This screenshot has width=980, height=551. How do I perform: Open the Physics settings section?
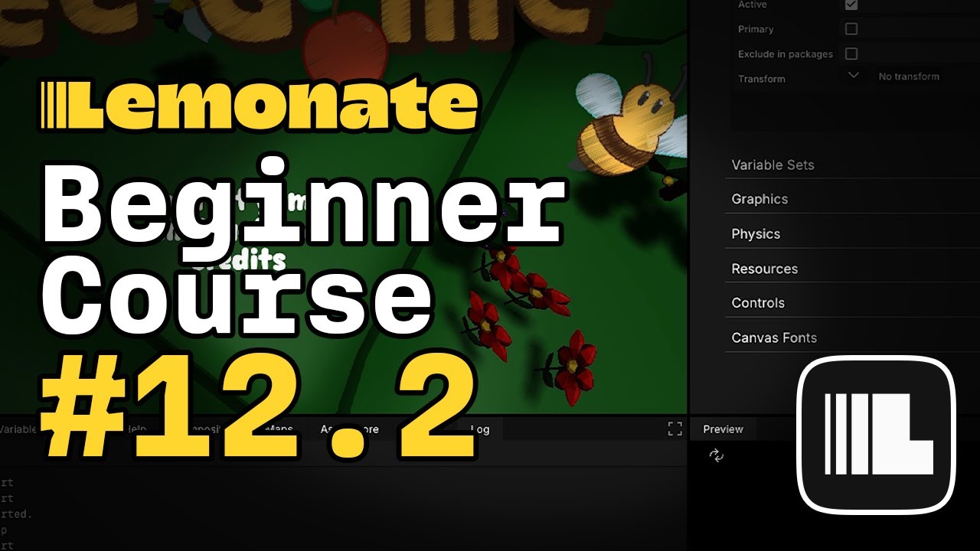(x=852, y=234)
